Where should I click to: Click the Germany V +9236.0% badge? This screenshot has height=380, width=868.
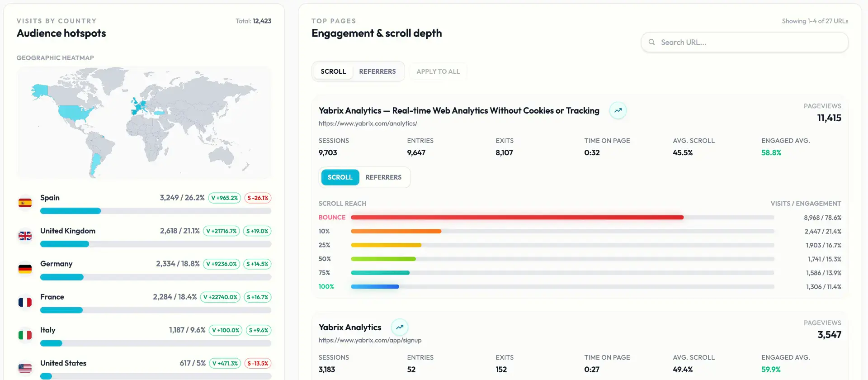(x=221, y=264)
